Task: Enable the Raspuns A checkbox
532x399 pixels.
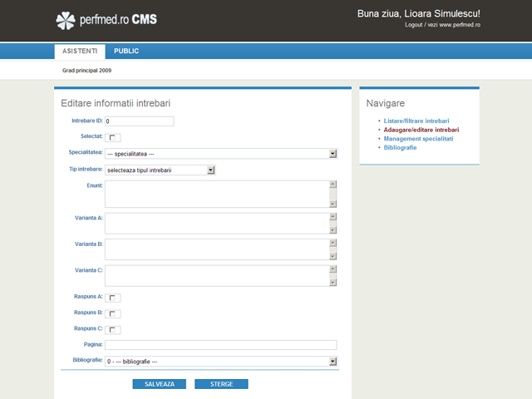Action: tap(114, 298)
